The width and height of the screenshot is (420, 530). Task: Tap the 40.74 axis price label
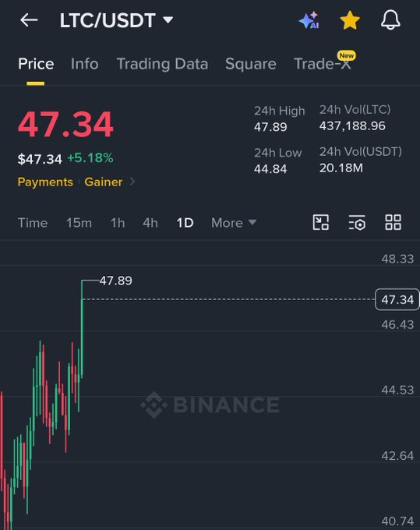[x=397, y=521]
